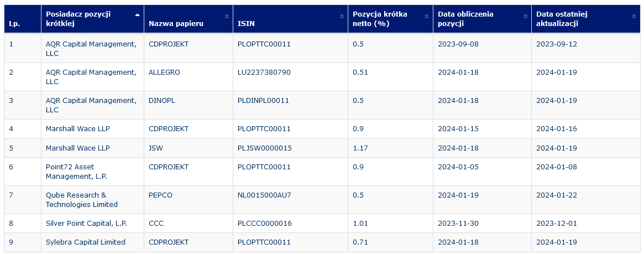Select net short value 1.01
The width and height of the screenshot is (644, 254).
[x=360, y=224]
